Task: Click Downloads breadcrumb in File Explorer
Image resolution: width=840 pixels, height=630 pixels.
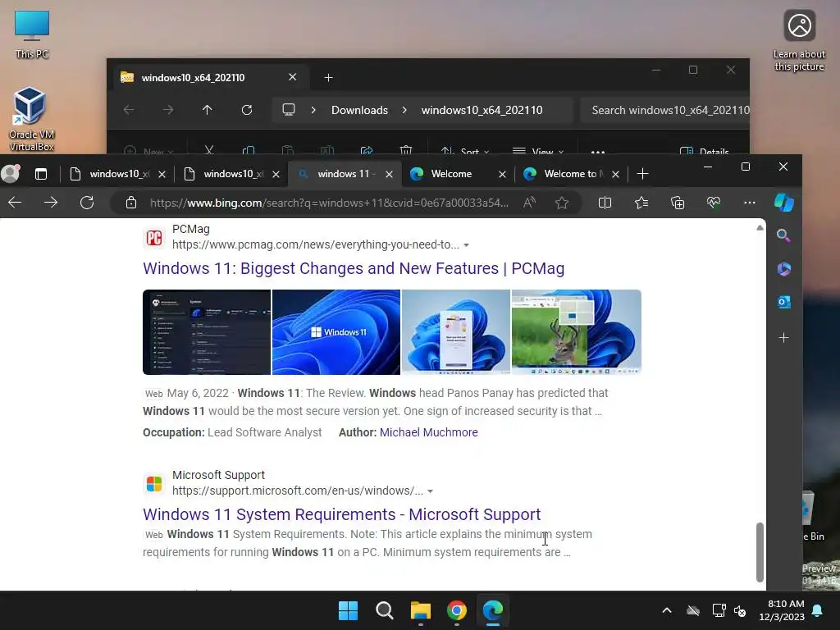Action: point(359,110)
